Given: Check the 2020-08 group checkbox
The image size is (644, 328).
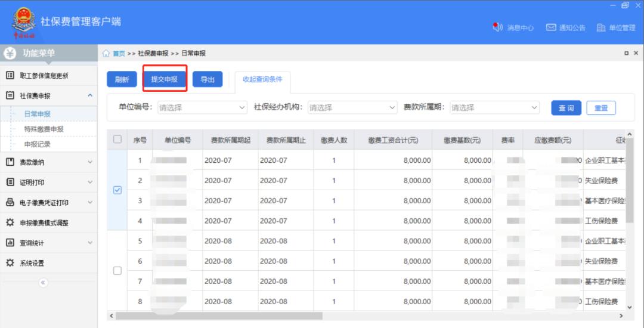Looking at the screenshot, I should pos(117,271).
